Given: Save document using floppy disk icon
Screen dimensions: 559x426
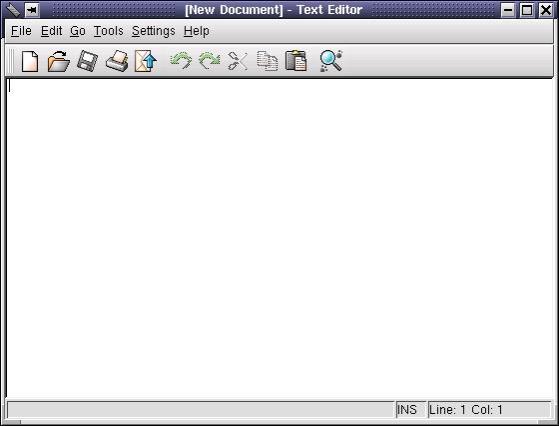Looking at the screenshot, I should (x=88, y=61).
